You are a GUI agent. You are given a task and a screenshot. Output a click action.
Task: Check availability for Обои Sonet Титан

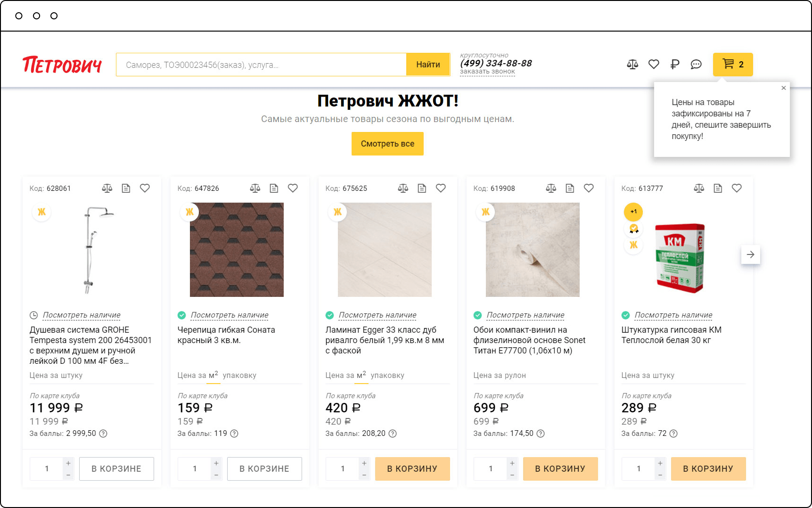click(x=525, y=315)
